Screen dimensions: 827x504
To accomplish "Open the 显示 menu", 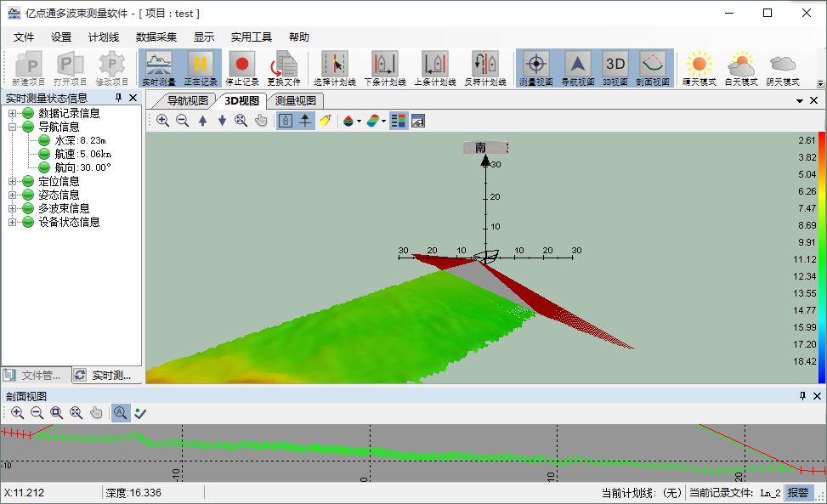I will (x=204, y=37).
